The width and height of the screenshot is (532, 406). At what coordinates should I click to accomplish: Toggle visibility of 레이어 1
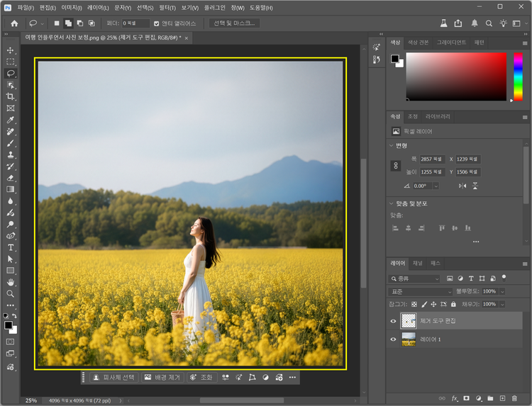(x=394, y=339)
